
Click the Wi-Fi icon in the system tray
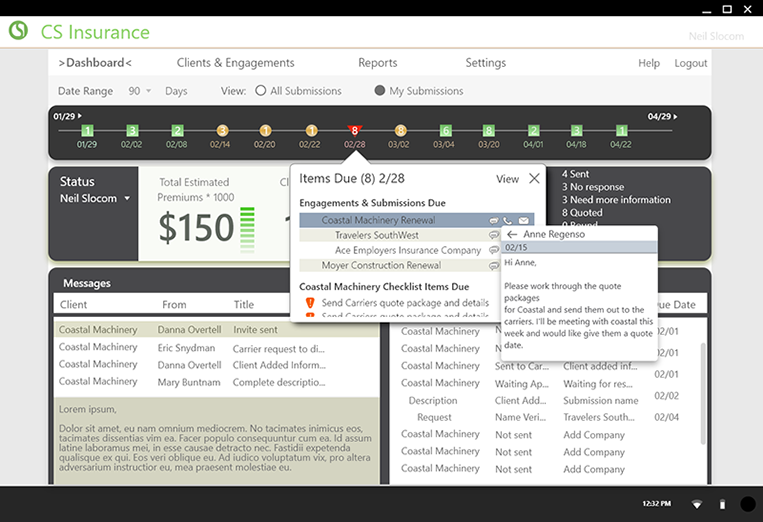point(697,504)
